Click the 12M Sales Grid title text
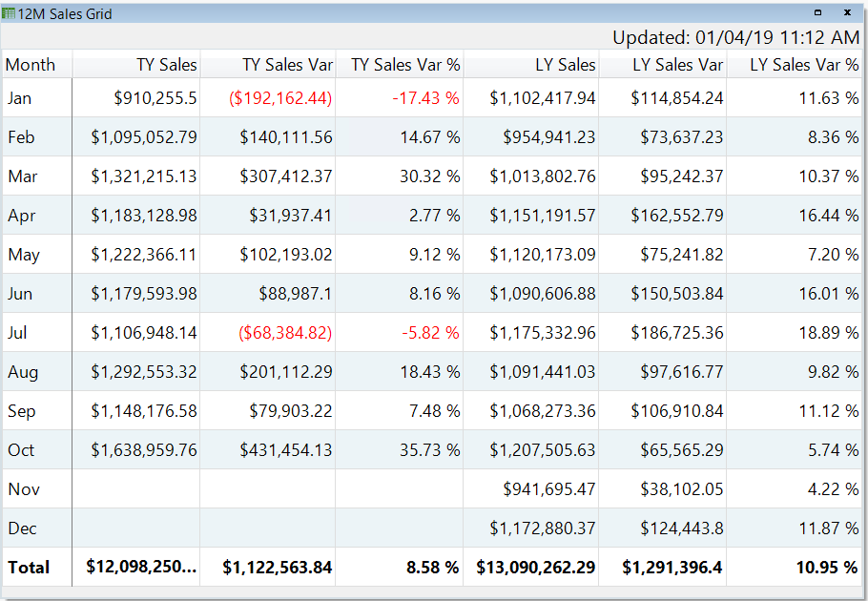Image resolution: width=868 pixels, height=601 pixels. click(59, 13)
